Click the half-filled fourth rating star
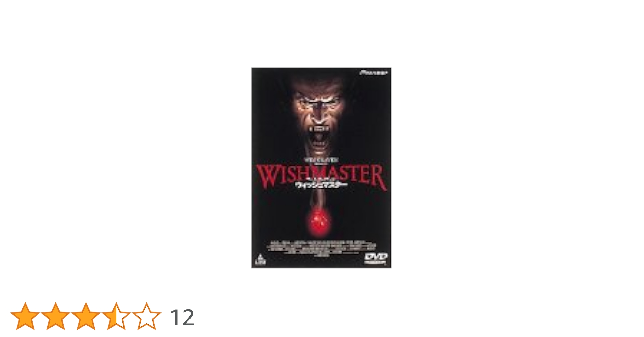Viewport: 644px width, 337px height. pos(116,316)
